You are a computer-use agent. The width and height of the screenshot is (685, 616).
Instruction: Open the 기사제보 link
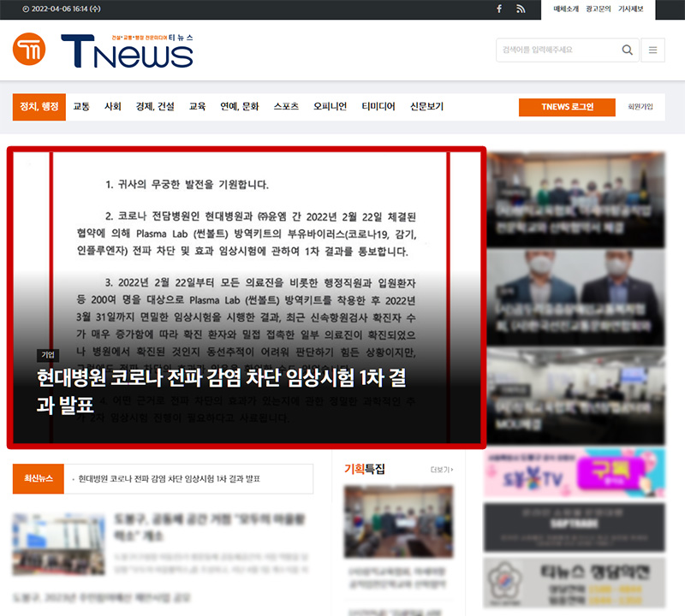coord(636,9)
